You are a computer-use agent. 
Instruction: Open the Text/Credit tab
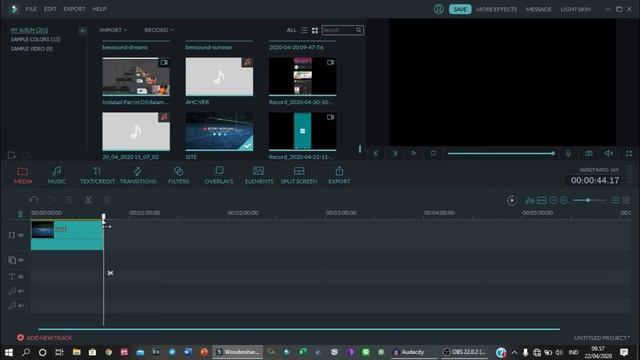[97, 175]
